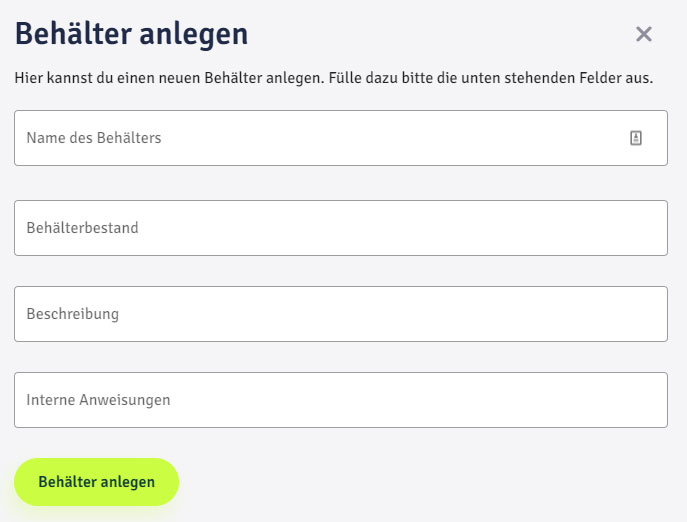This screenshot has height=522, width=687.
Task: Click into the Behälterbestand input
Action: 340,228
